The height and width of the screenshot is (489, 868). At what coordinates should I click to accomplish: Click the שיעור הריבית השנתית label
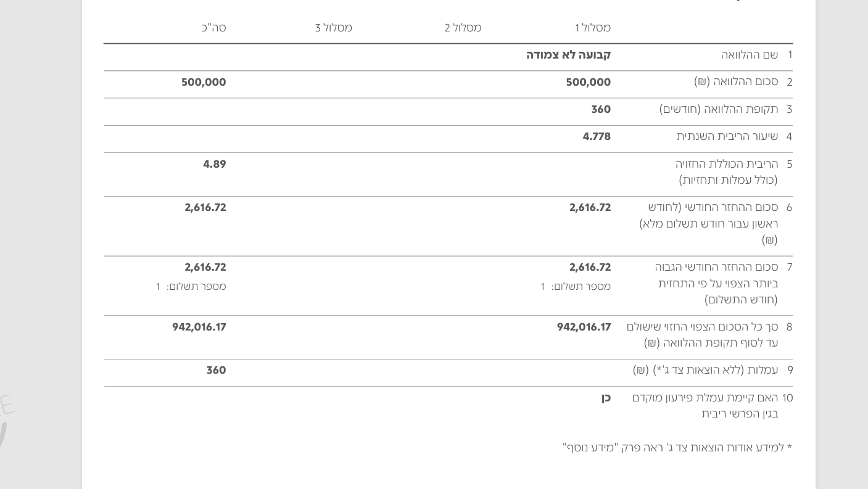727,136
